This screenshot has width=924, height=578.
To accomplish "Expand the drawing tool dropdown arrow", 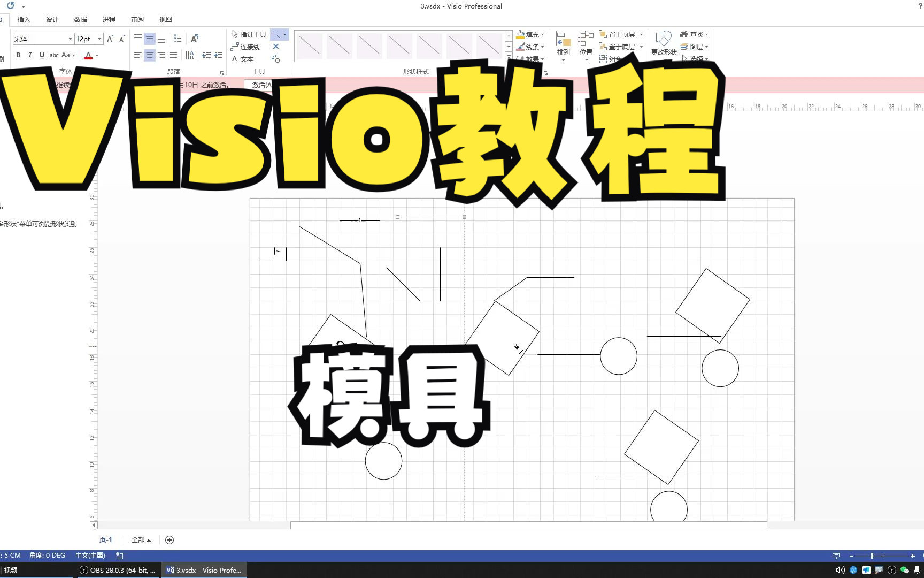I will click(x=284, y=34).
